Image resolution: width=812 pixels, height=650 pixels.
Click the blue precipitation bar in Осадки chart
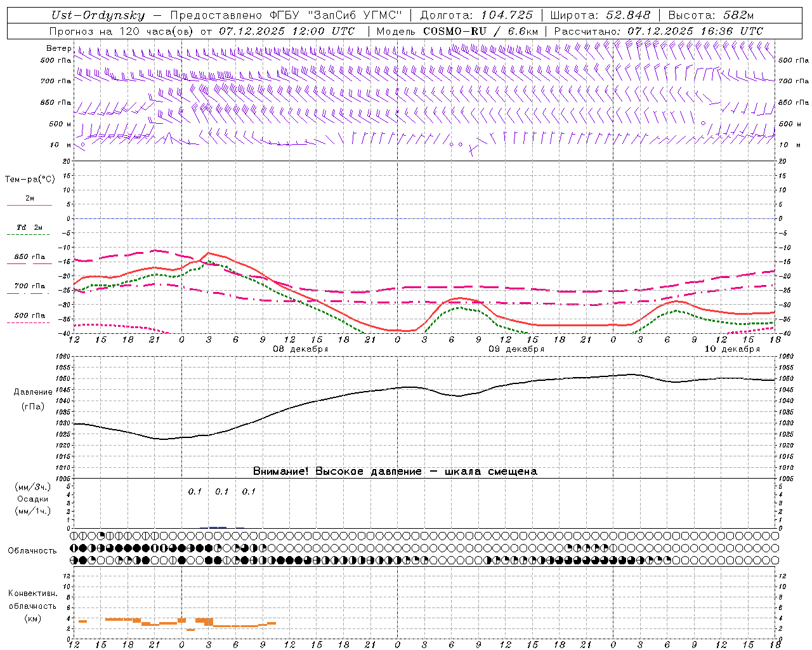click(x=218, y=527)
